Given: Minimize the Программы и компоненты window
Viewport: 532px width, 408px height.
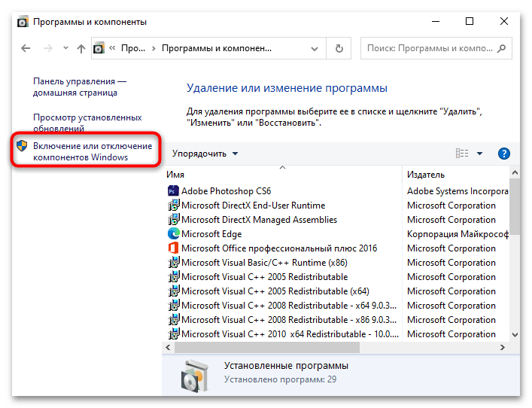Looking at the screenshot, I should pyautogui.click(x=436, y=21).
